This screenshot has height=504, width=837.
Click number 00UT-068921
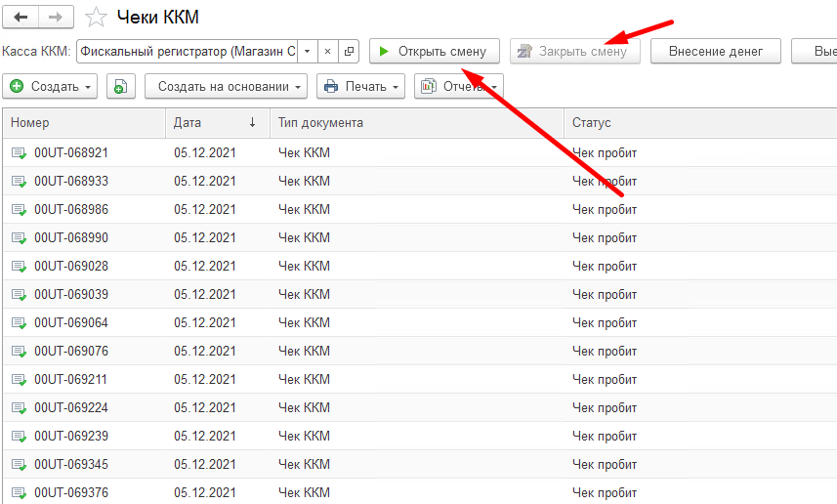pyautogui.click(x=71, y=152)
